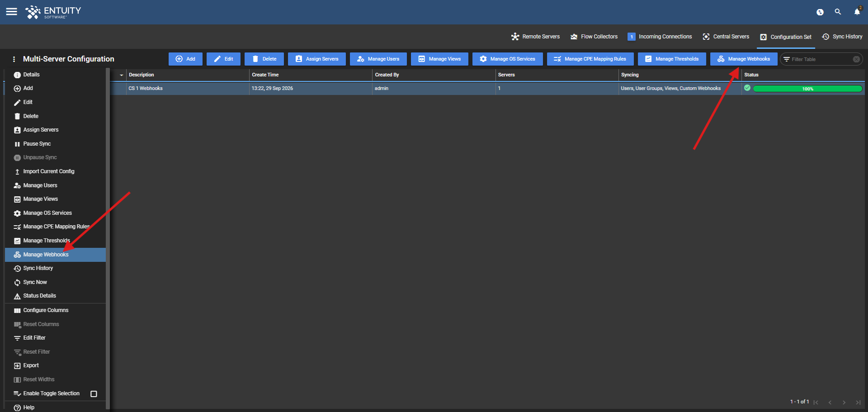This screenshot has height=412, width=868.
Task: Click the Delete toolbar button
Action: point(264,59)
